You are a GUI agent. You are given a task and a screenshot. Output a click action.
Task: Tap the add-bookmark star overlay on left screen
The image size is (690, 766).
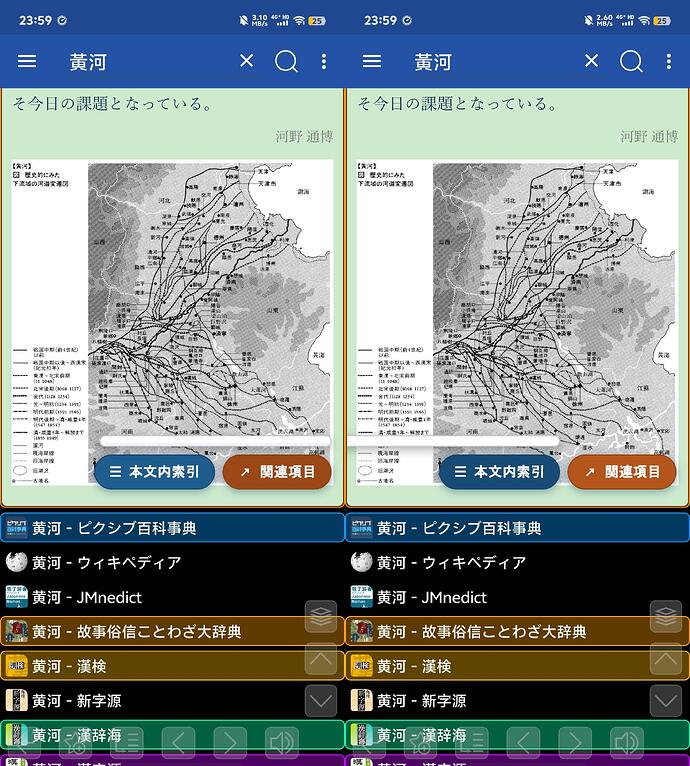(75, 744)
